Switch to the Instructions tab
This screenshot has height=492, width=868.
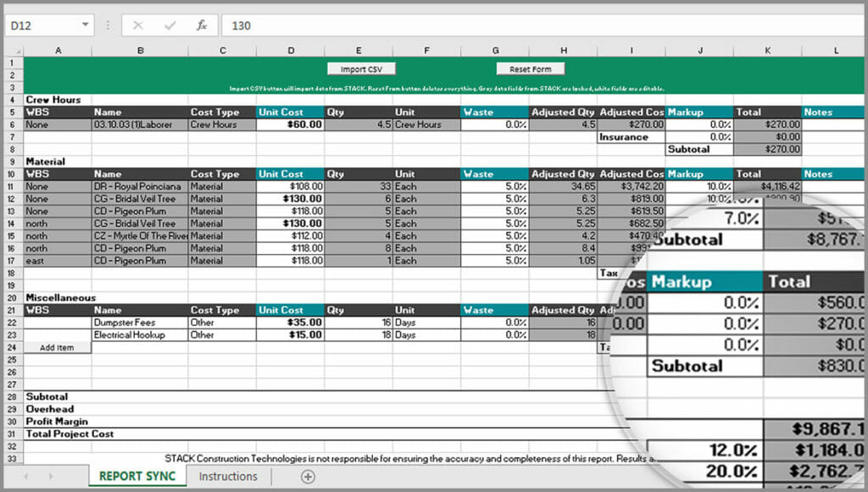[227, 477]
